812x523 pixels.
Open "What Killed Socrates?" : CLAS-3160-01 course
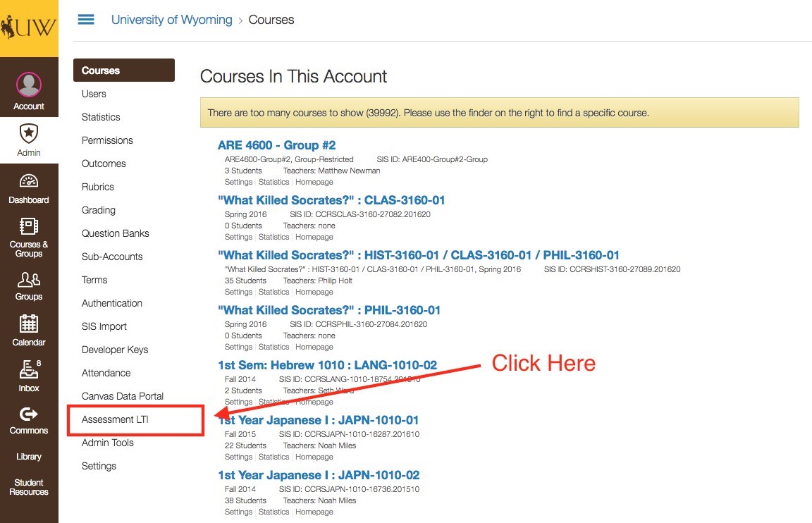[x=331, y=200]
